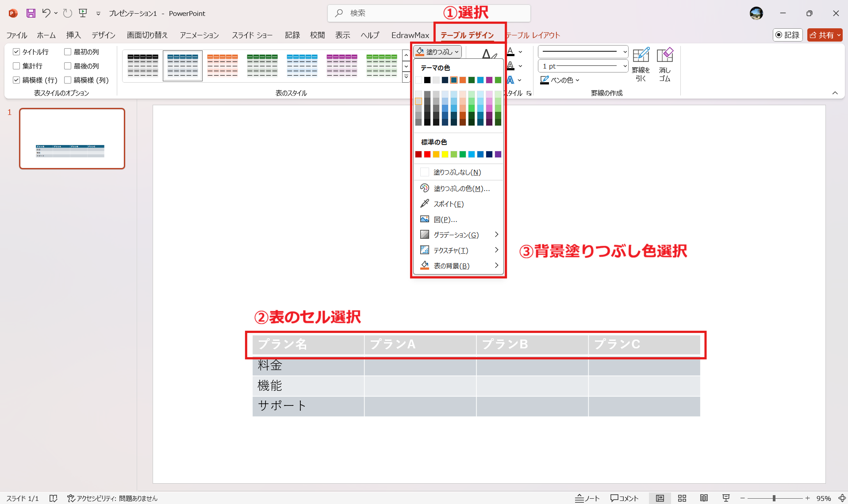Open アニメーション tab

(199, 35)
